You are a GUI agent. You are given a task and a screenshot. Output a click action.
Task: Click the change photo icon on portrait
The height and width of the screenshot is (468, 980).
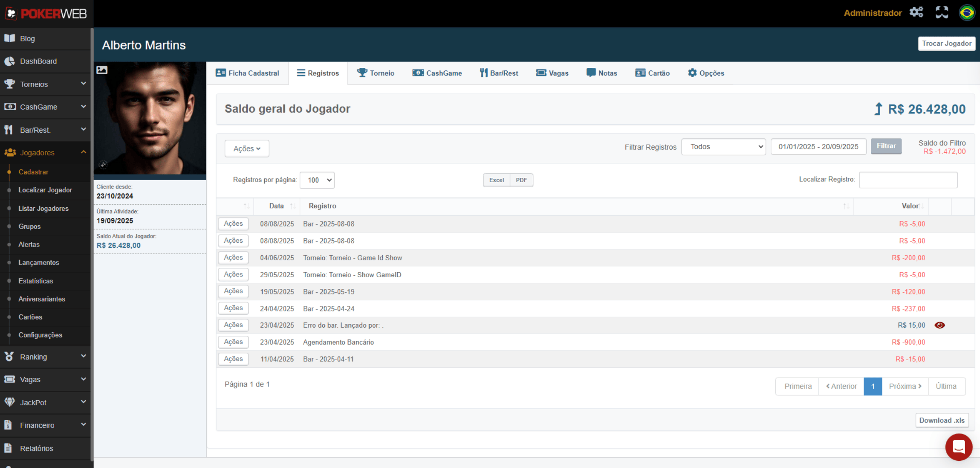click(102, 70)
